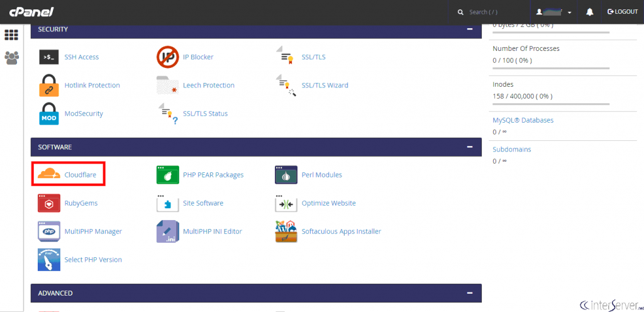This screenshot has height=312, width=644.
Task: Click the Inodes usage progress bar
Action: [551, 104]
